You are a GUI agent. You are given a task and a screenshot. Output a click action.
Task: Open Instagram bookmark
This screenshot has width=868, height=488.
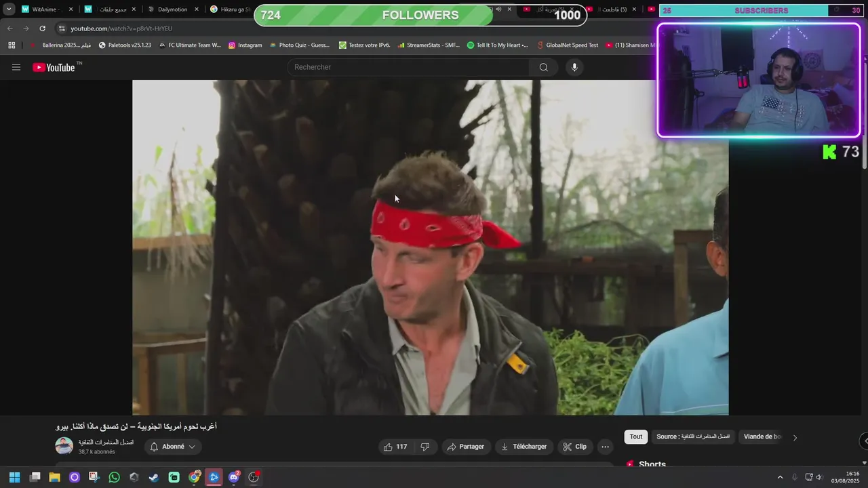245,45
